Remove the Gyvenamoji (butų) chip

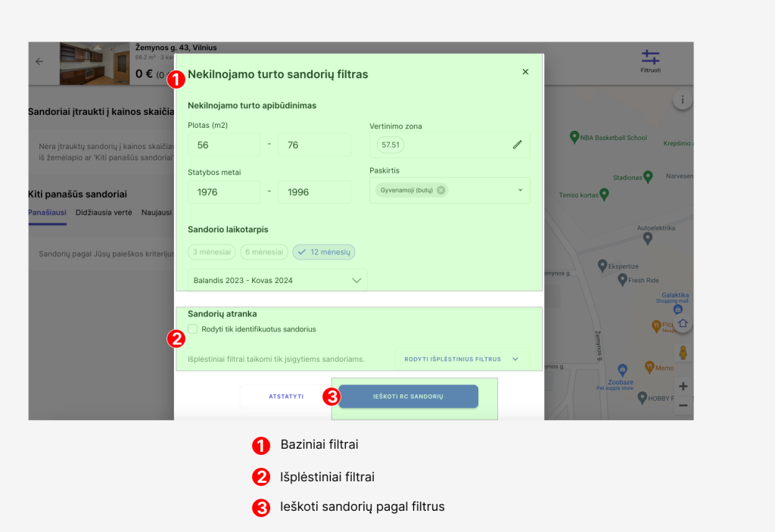(440, 190)
